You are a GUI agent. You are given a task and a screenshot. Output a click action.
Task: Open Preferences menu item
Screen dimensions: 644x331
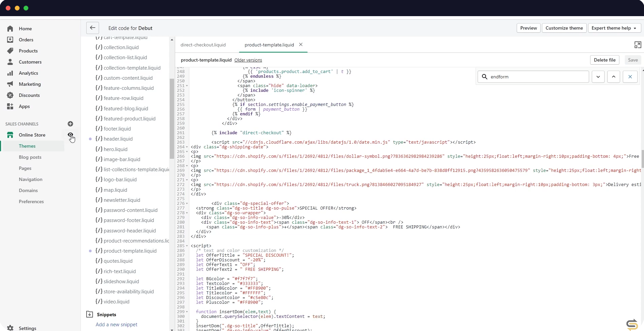tap(31, 201)
